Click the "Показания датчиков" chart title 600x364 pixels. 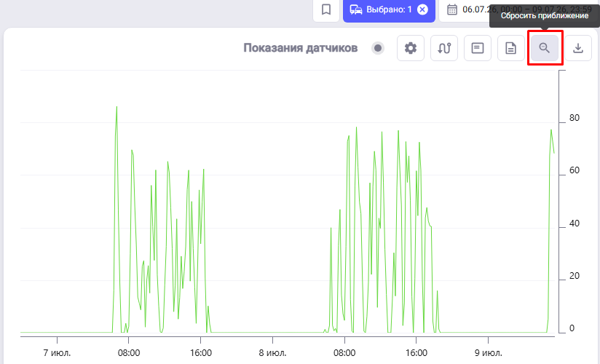tap(301, 48)
